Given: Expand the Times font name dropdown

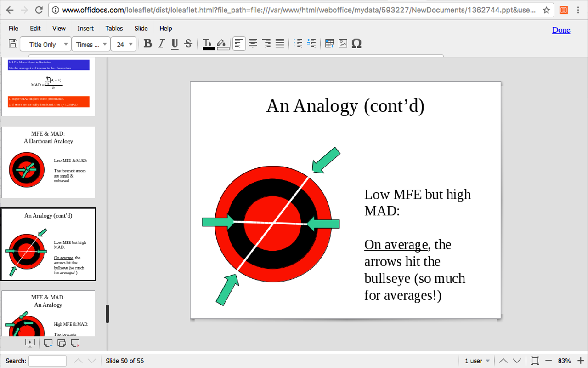Looking at the screenshot, I should tap(91, 44).
